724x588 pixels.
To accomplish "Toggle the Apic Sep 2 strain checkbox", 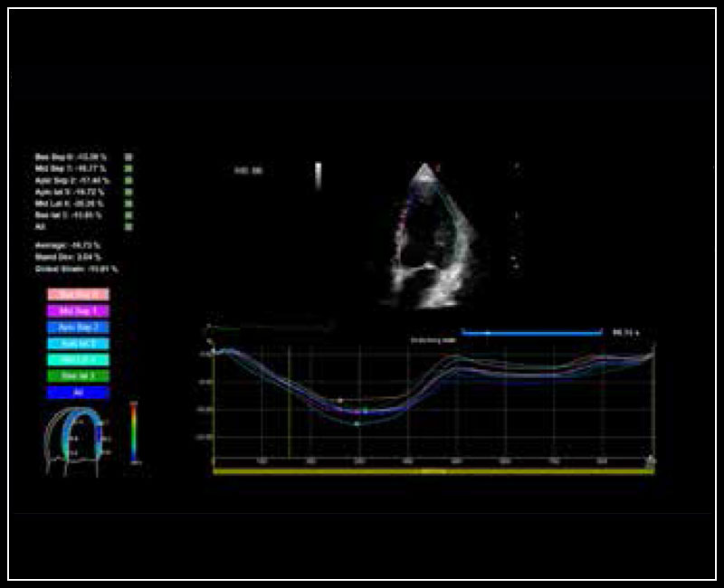I will (x=129, y=181).
